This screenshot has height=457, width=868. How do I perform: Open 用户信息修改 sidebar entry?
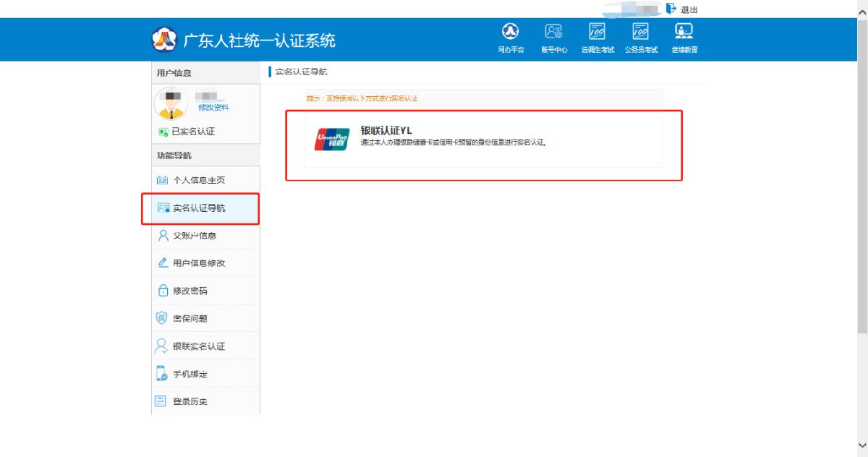click(x=198, y=263)
